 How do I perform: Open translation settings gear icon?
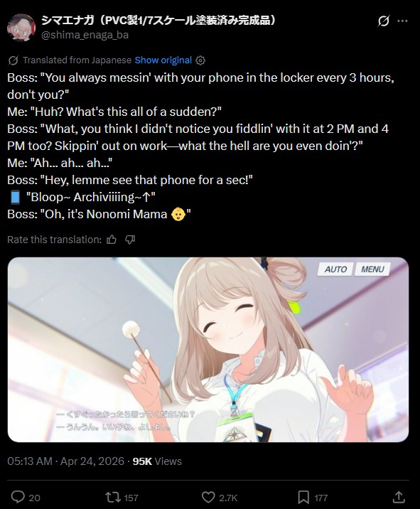[200, 60]
